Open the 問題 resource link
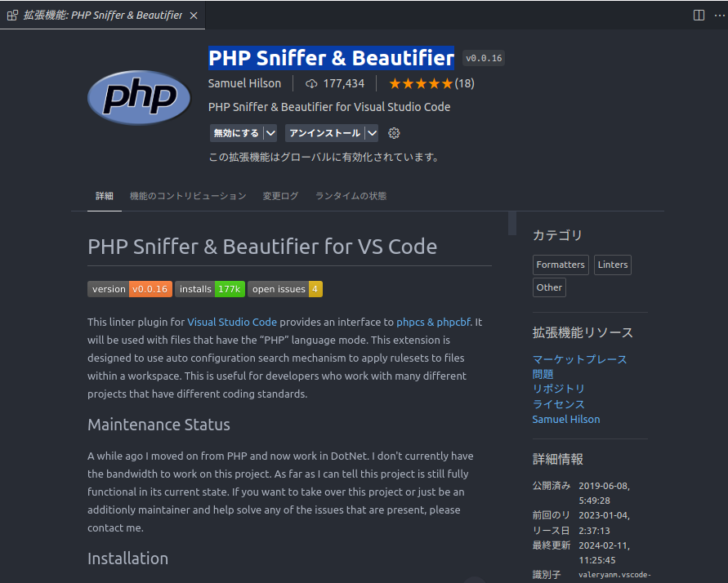The image size is (728, 583). click(543, 374)
